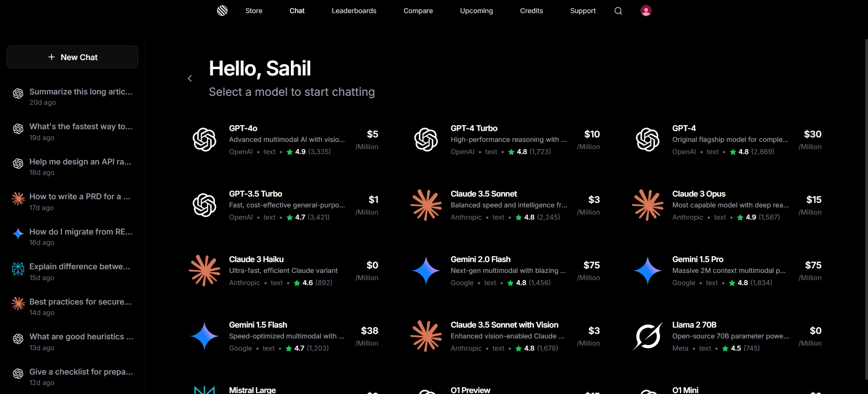Open the Credits page
The image size is (868, 394).
coord(531,10)
